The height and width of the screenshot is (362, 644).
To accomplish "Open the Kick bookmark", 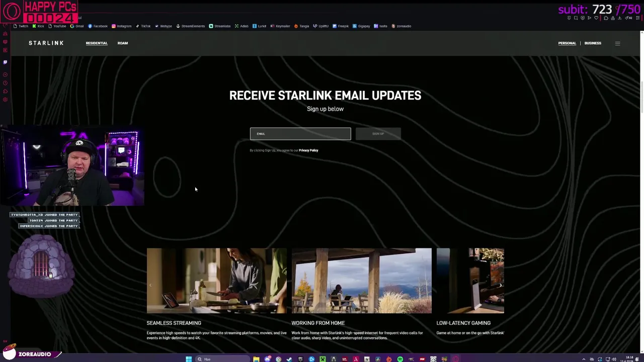I will pos(38,26).
